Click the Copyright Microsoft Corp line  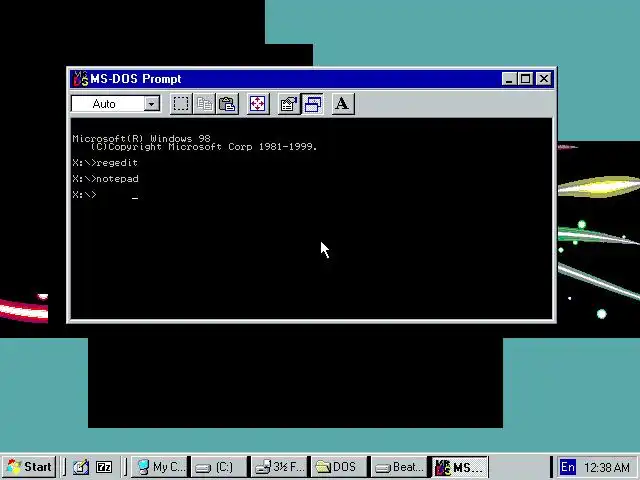(x=204, y=147)
